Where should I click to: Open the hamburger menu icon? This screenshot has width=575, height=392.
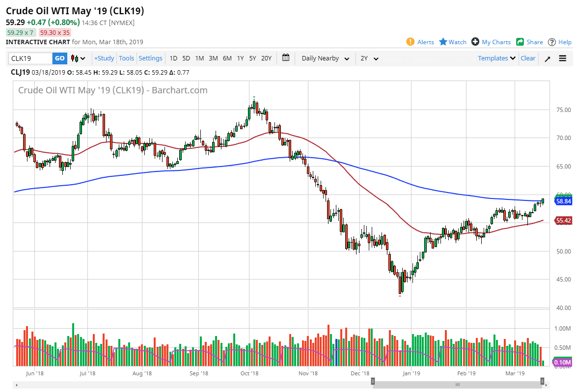[562, 58]
